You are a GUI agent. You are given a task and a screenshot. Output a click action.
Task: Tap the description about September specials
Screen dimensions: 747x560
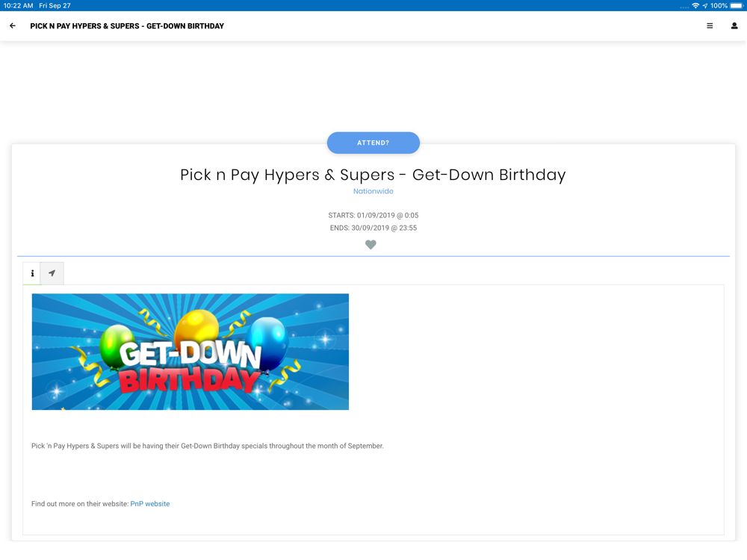(207, 447)
